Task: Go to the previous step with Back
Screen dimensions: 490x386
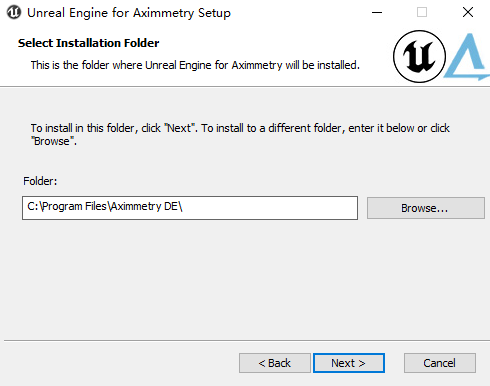Action: pyautogui.click(x=275, y=363)
